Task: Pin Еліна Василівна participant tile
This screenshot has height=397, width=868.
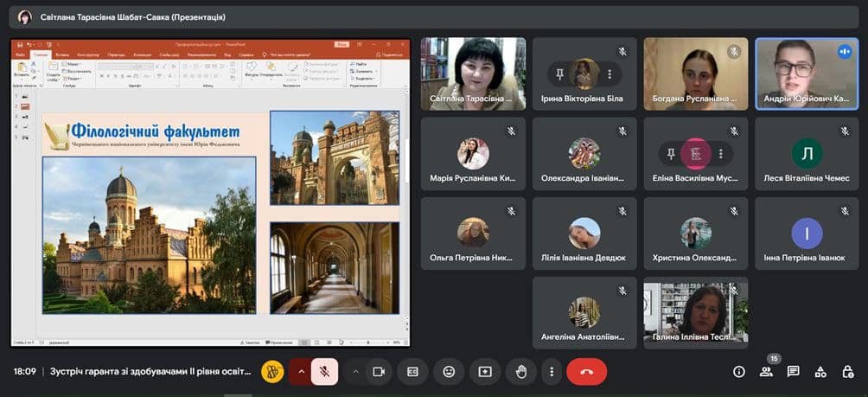Action: coord(671,153)
